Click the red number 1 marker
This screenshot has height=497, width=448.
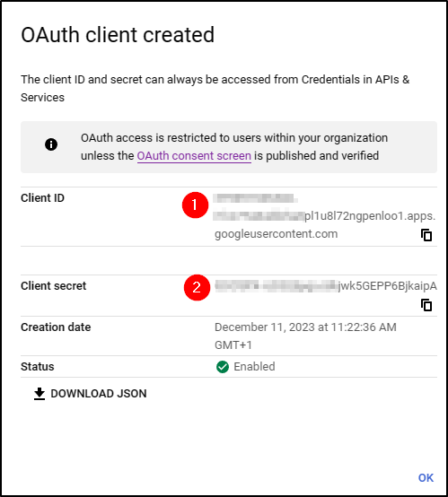(195, 205)
